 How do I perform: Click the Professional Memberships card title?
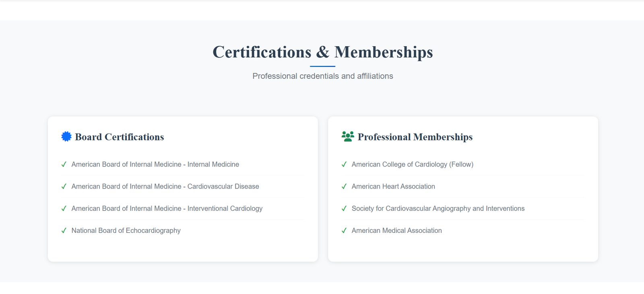point(415,137)
